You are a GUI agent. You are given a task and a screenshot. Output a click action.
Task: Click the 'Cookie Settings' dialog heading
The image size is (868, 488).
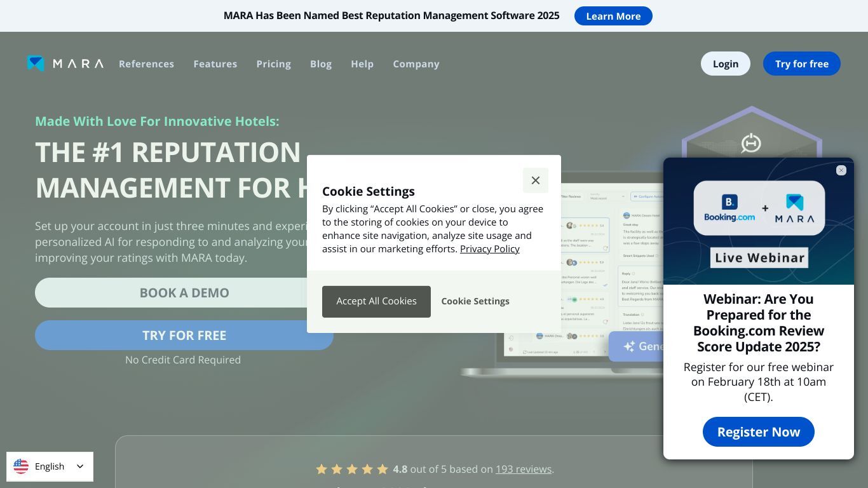(x=369, y=191)
